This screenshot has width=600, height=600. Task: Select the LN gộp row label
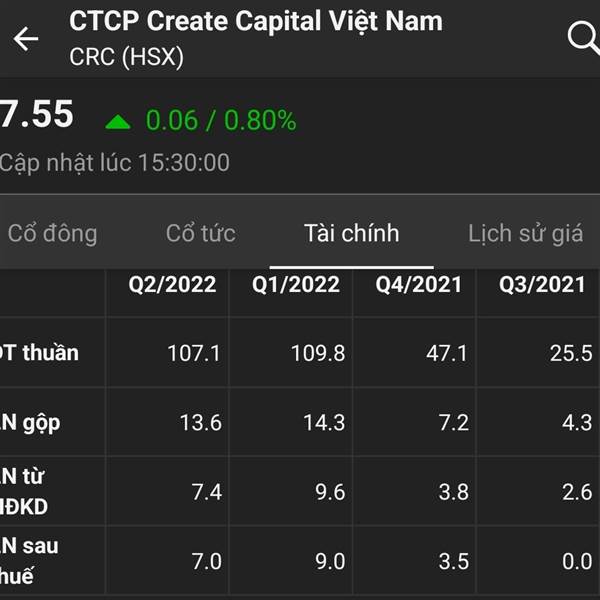pos(32,422)
